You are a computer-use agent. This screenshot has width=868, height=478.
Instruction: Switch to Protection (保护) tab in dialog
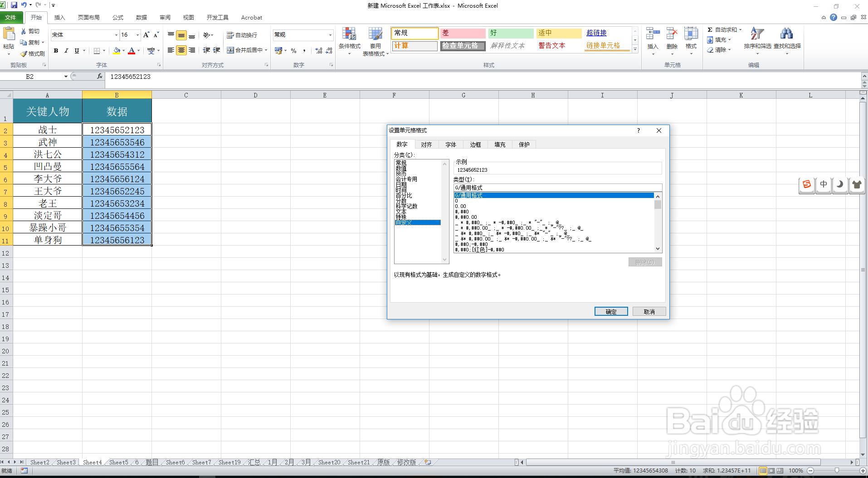(x=524, y=145)
